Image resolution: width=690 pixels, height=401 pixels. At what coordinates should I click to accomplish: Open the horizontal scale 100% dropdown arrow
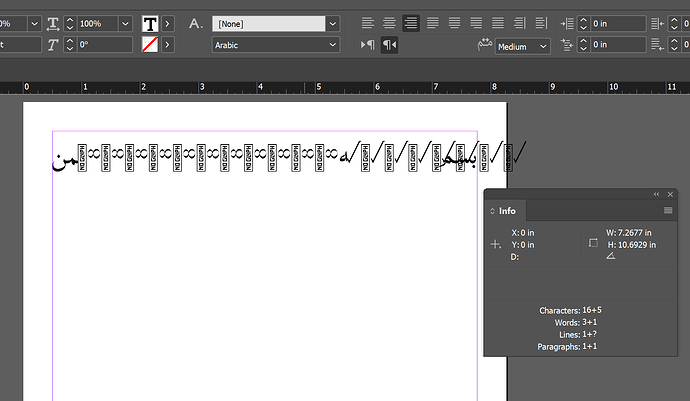(x=125, y=24)
